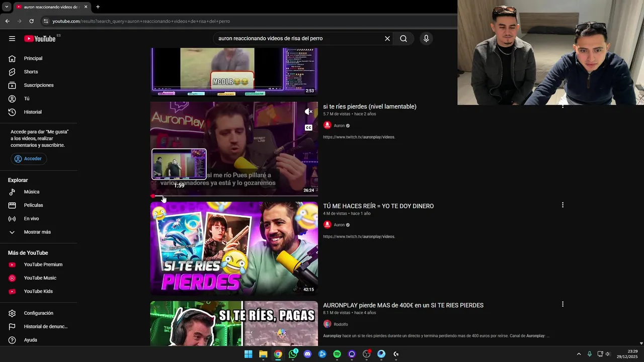This screenshot has height=362, width=644.
Task: Show hidden system tray icons
Action: (579, 354)
